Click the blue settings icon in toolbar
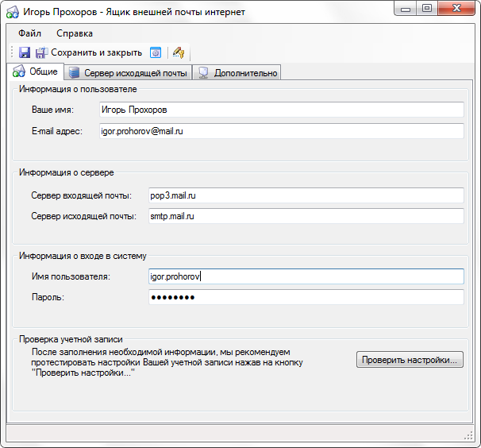The height and width of the screenshot is (448, 481). [156, 52]
